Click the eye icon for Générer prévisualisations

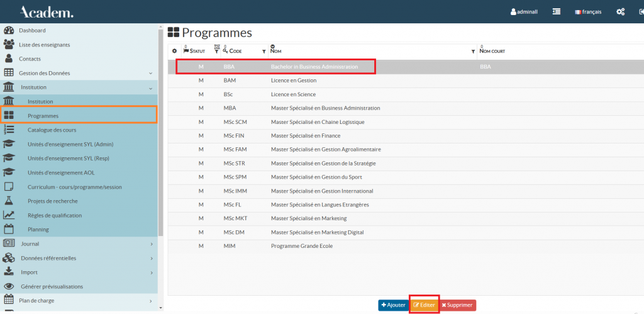(x=9, y=286)
